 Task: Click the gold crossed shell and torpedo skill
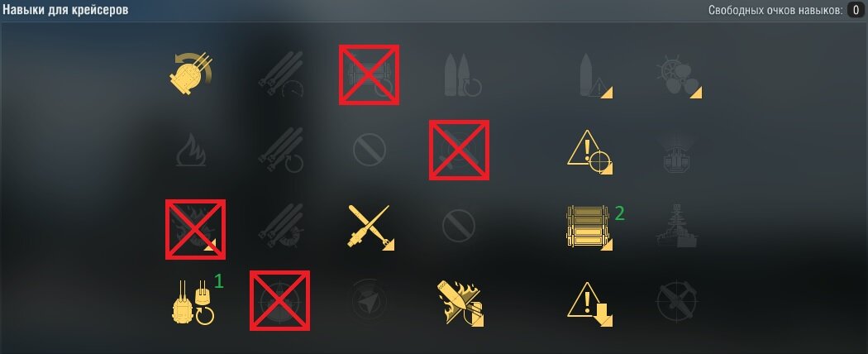(x=371, y=227)
